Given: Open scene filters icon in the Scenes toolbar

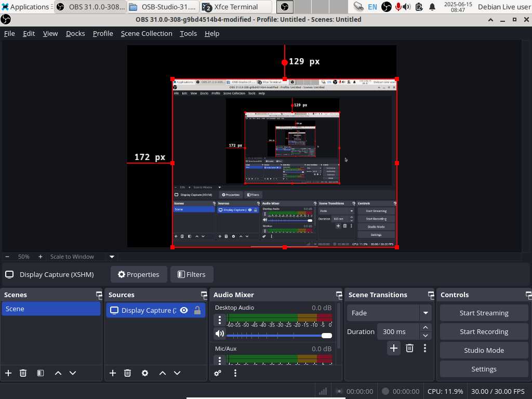Looking at the screenshot, I should 41,373.
